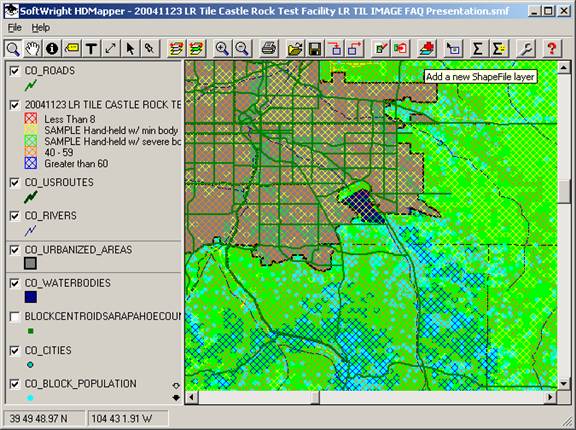The width and height of the screenshot is (576, 430).
Task: Click the map's horizontal scrollbar left arrow
Action: [191, 397]
